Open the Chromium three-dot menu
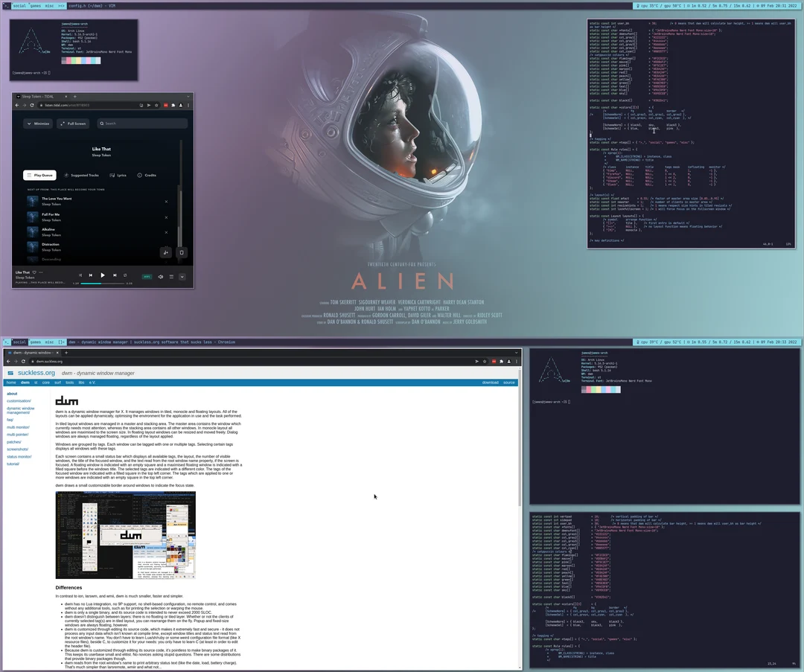Viewport: 804px width, 672px height. click(517, 362)
